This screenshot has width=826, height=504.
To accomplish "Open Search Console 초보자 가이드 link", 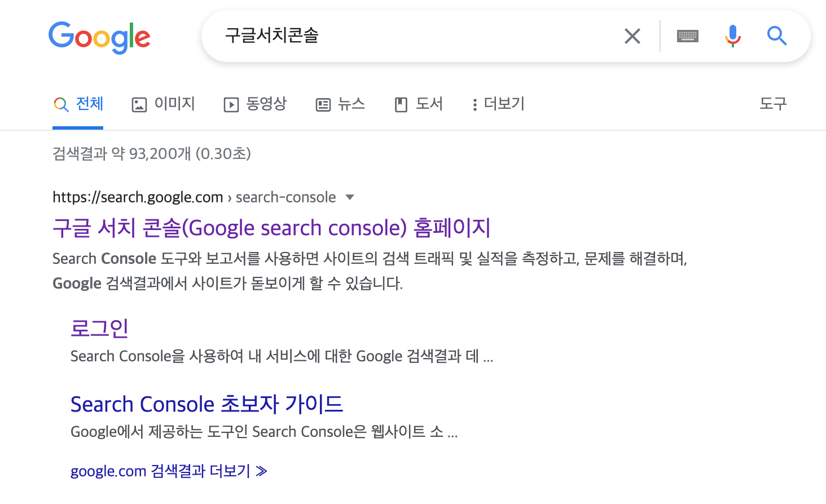I will [206, 404].
